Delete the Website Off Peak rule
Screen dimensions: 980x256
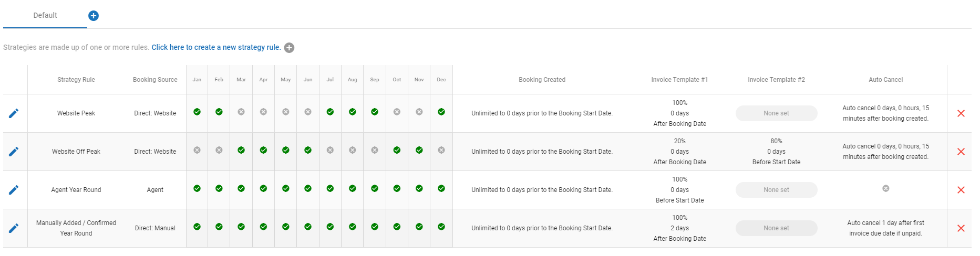(961, 152)
